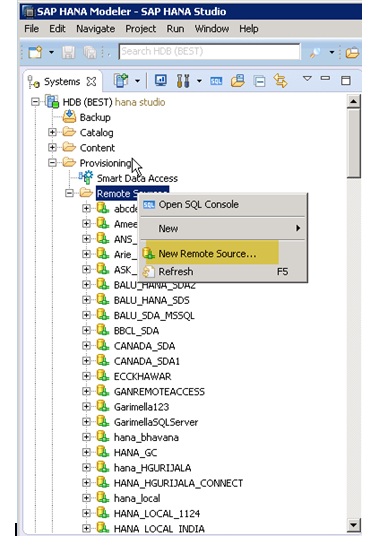Click the Collapse All icon
The width and height of the screenshot is (378, 545).
pos(259,81)
